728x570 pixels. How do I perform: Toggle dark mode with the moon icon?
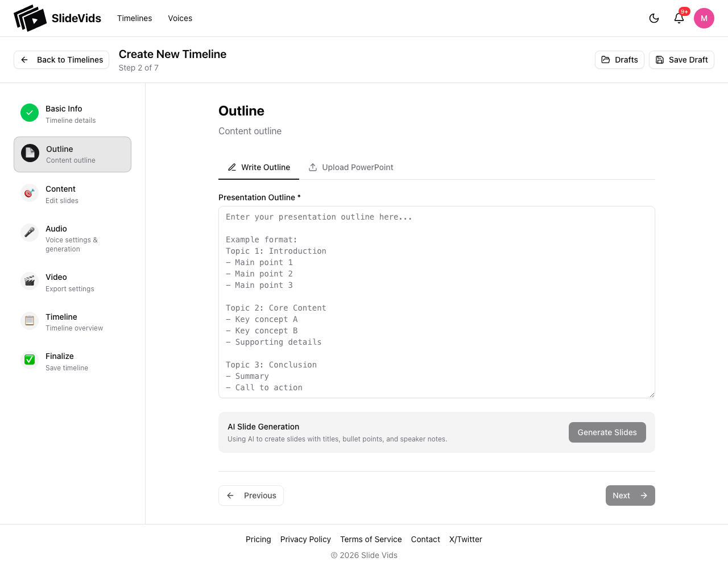click(x=654, y=18)
